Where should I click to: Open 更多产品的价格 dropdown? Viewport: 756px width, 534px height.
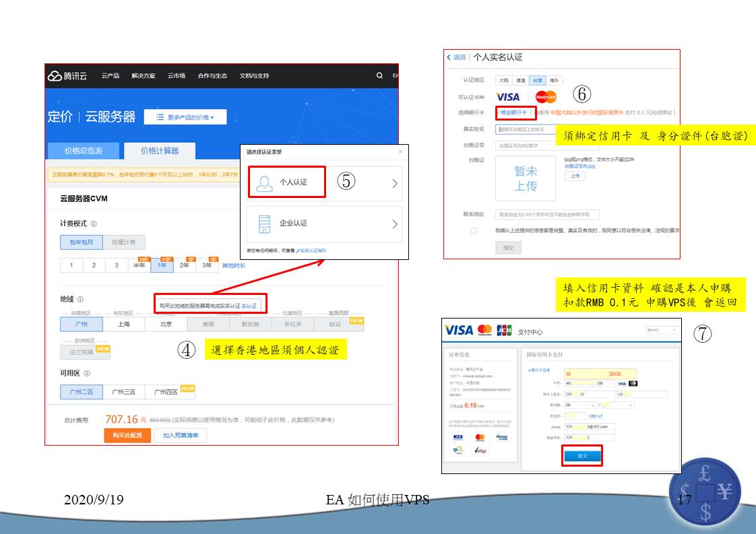pos(185,117)
